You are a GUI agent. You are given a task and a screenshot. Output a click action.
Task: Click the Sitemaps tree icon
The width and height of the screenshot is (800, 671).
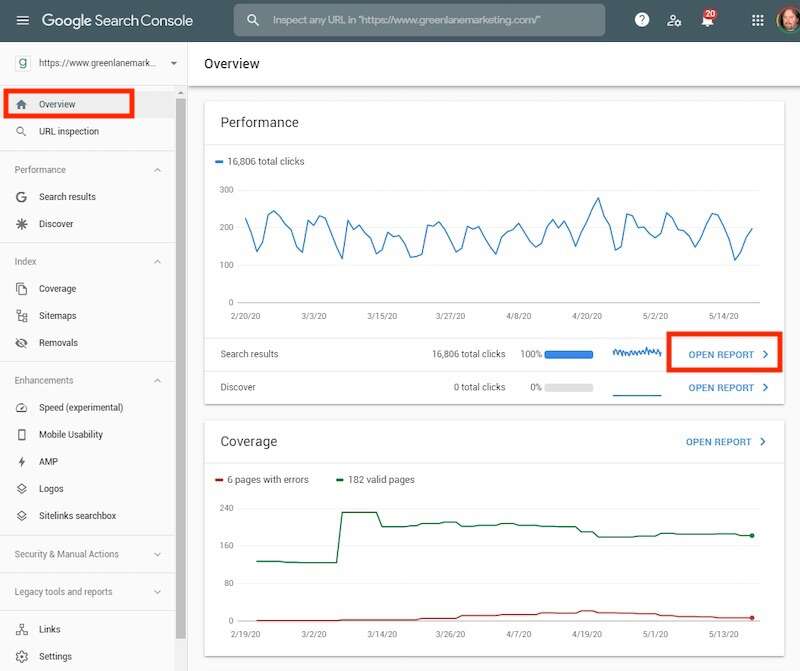tap(21, 316)
